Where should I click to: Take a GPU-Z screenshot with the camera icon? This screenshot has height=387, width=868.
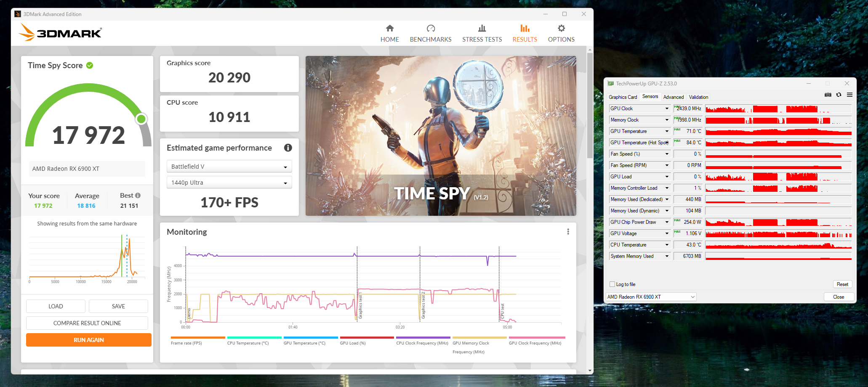tap(828, 95)
